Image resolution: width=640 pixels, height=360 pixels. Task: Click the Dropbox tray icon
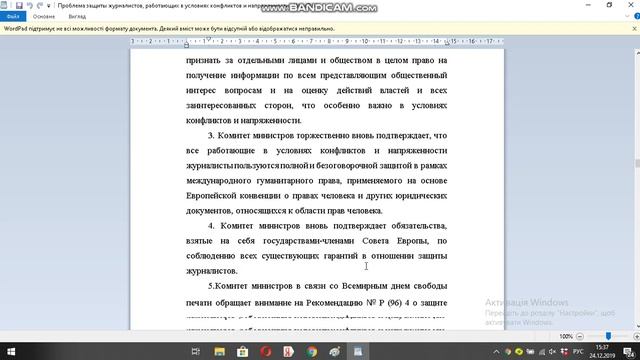tap(564, 351)
